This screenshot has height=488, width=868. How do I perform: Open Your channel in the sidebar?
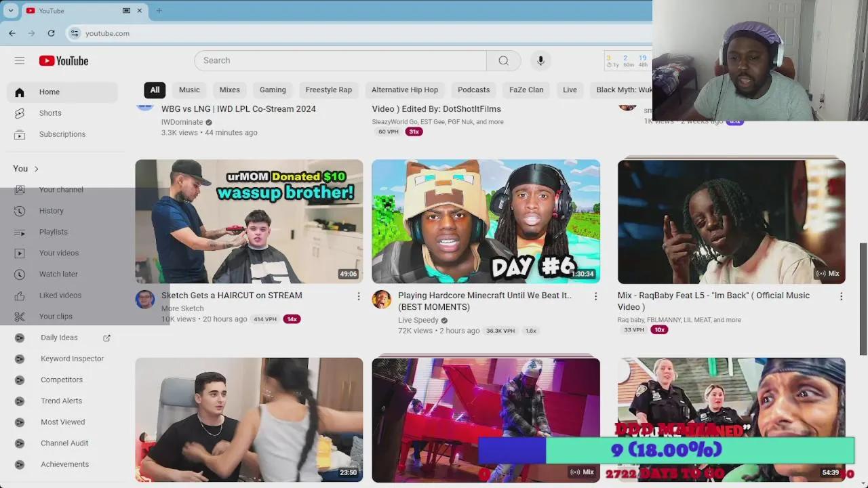click(x=62, y=190)
